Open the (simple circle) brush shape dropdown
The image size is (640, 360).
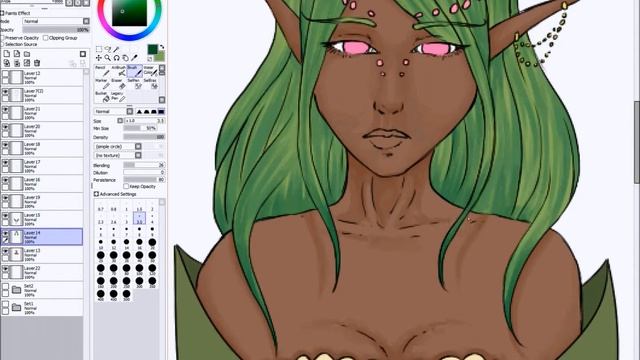point(118,146)
